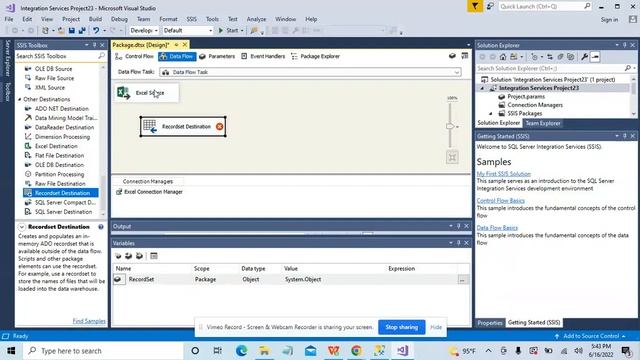Open Data Flow Basics sample link

[497, 228]
